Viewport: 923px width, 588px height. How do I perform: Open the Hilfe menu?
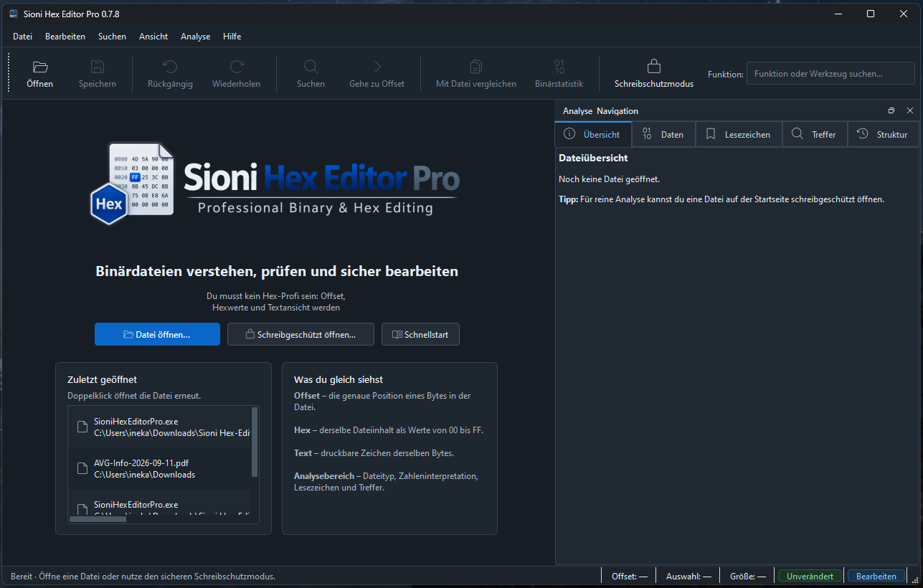tap(232, 37)
